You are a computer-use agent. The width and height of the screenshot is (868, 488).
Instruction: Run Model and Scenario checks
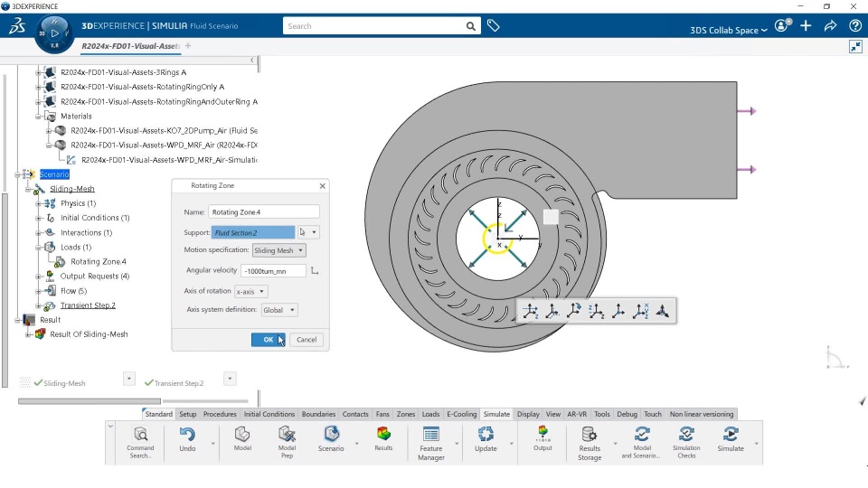[642, 442]
